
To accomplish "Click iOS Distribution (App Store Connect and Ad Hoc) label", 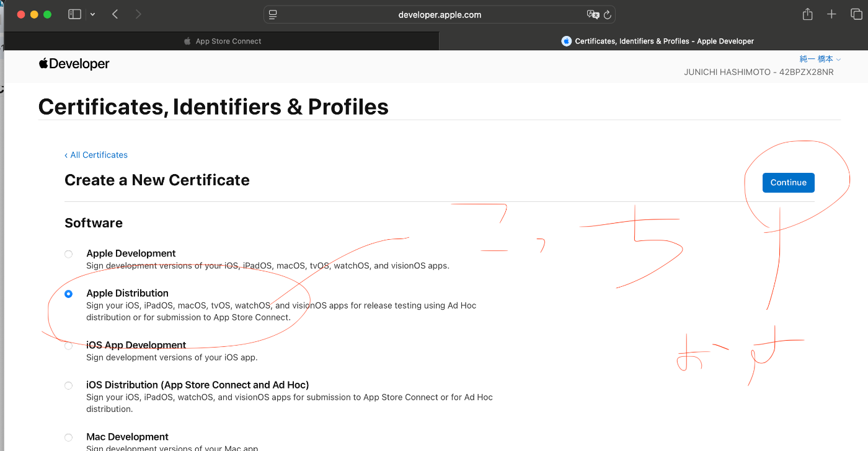I will tap(198, 385).
